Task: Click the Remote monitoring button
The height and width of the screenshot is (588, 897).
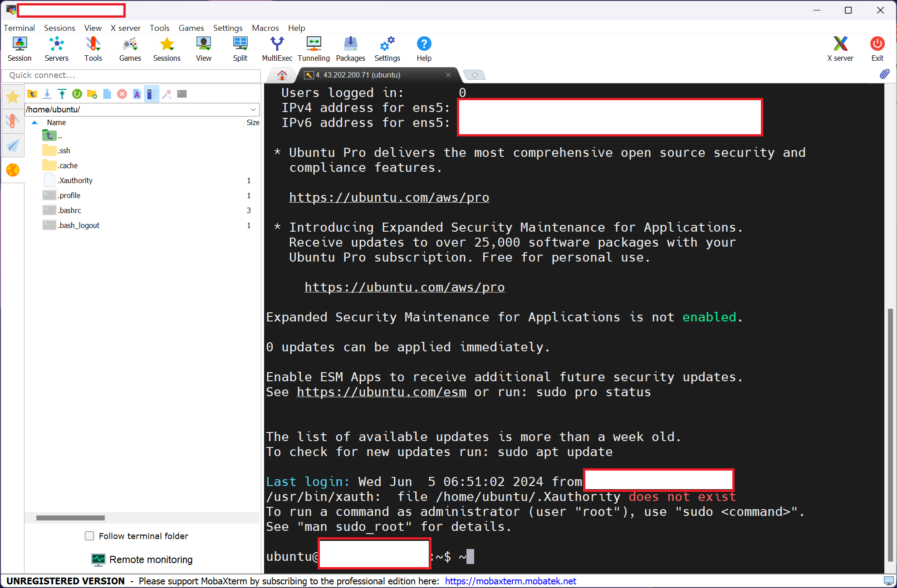Action: pos(142,559)
